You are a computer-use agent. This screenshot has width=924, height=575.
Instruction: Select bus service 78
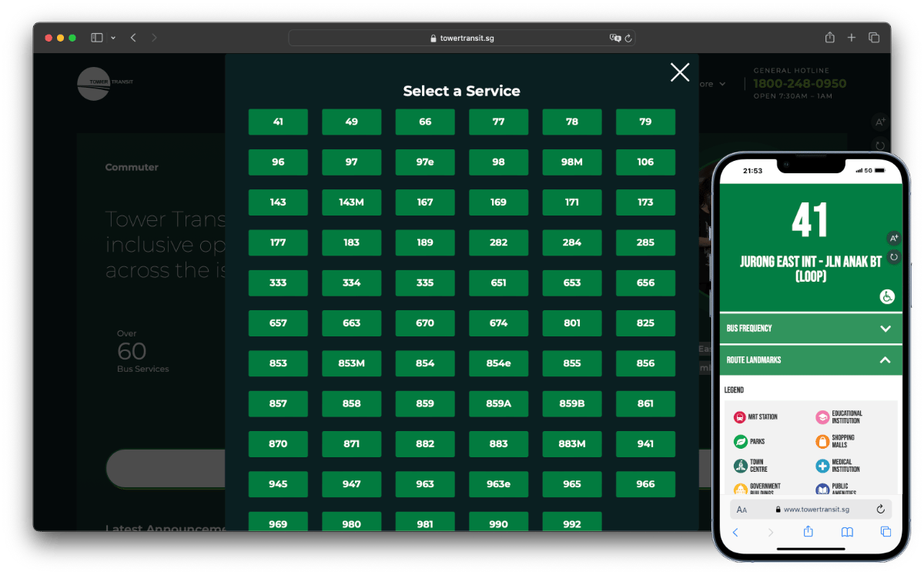[572, 122]
